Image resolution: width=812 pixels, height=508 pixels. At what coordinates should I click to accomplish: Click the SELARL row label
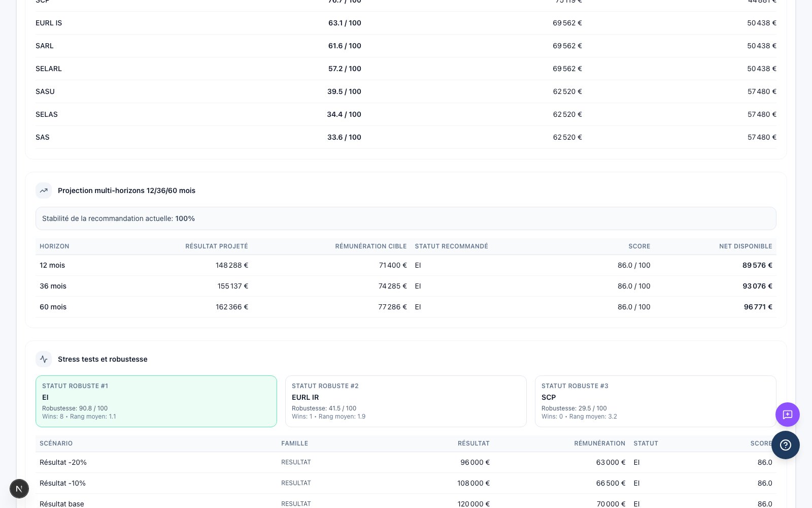coord(49,69)
